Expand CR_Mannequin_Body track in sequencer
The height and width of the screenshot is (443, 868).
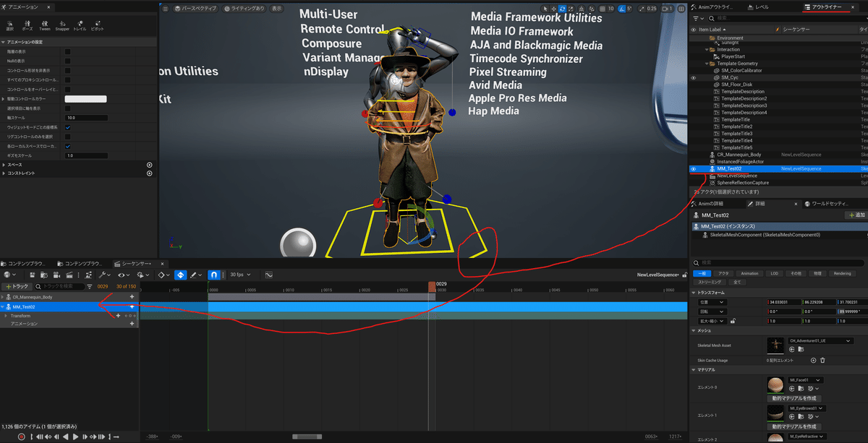[x=3, y=297]
